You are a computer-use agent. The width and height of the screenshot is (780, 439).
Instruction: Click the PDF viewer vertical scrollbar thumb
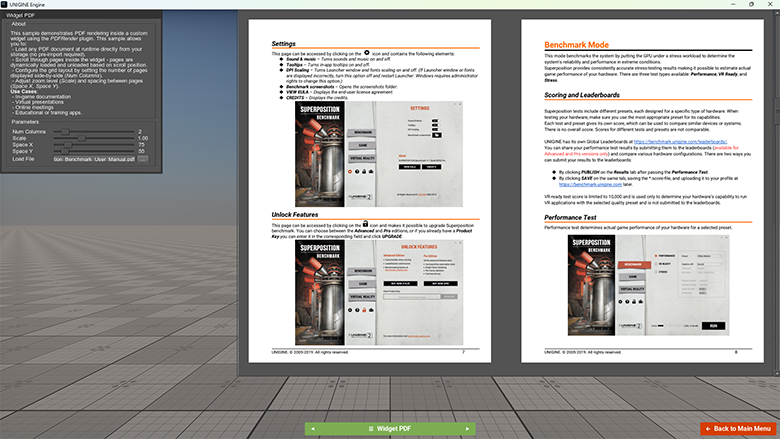point(777,109)
